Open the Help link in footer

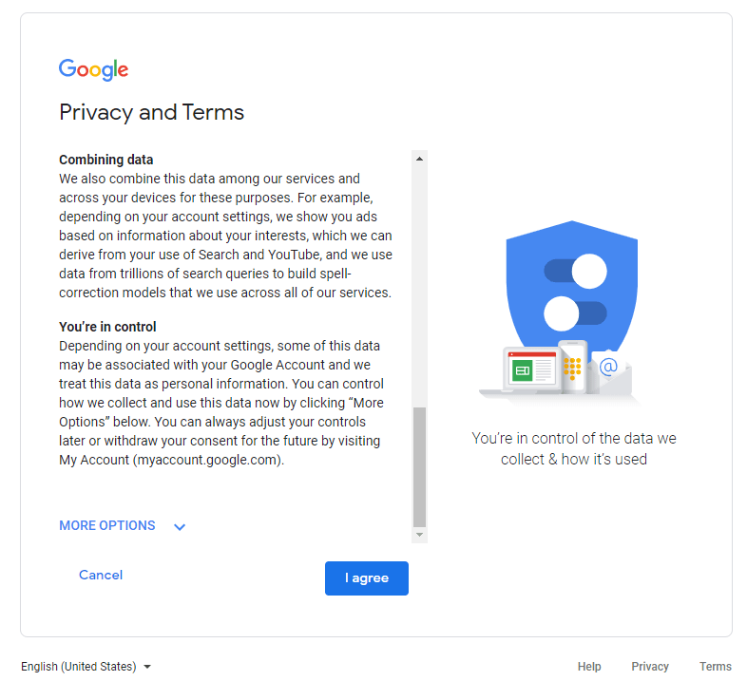589,667
